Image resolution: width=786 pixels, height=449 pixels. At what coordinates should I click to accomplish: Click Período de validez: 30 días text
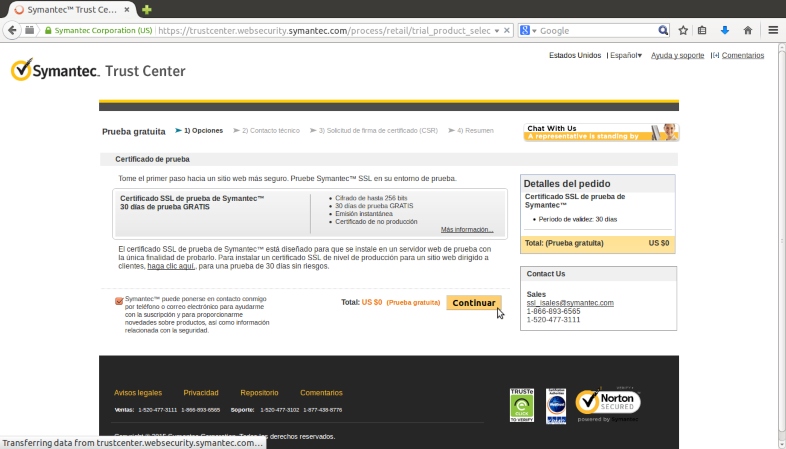tap(578, 219)
